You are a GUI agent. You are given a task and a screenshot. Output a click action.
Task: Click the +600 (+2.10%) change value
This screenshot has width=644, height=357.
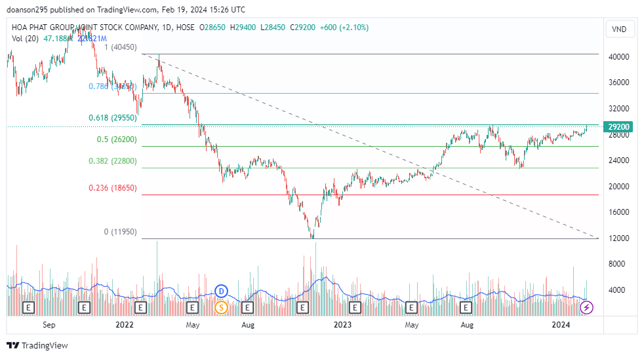[344, 28]
